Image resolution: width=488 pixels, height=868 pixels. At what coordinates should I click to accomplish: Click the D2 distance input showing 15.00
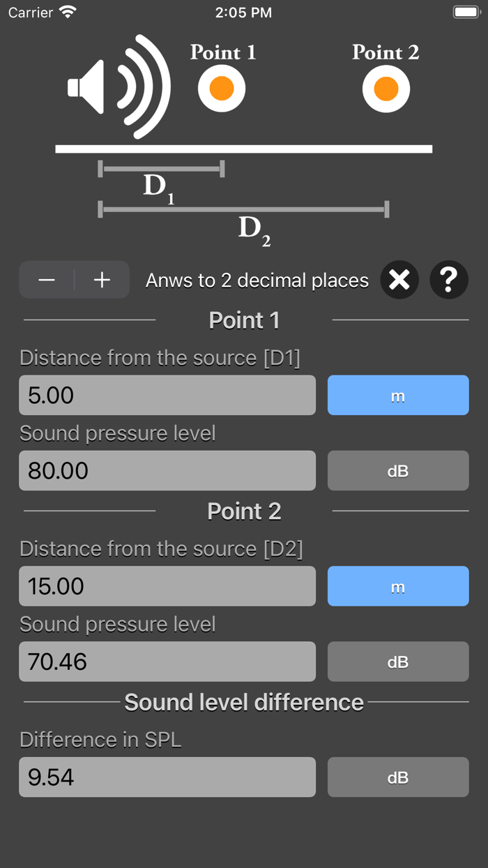point(167,586)
